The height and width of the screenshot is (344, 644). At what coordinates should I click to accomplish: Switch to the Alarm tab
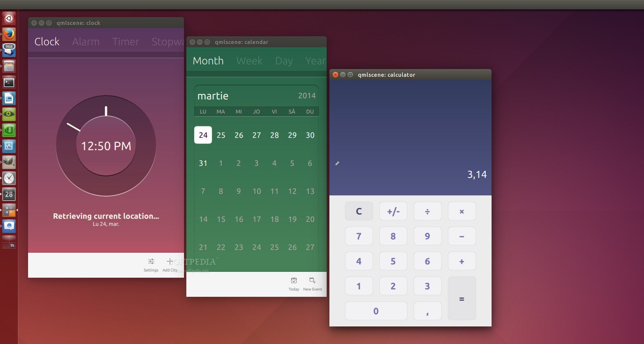86,42
